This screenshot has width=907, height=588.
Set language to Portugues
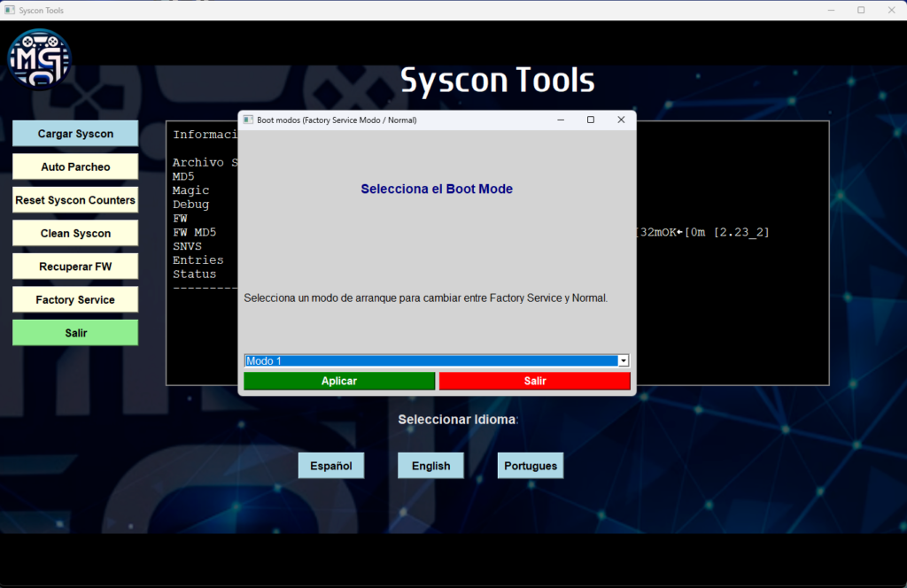[530, 466]
